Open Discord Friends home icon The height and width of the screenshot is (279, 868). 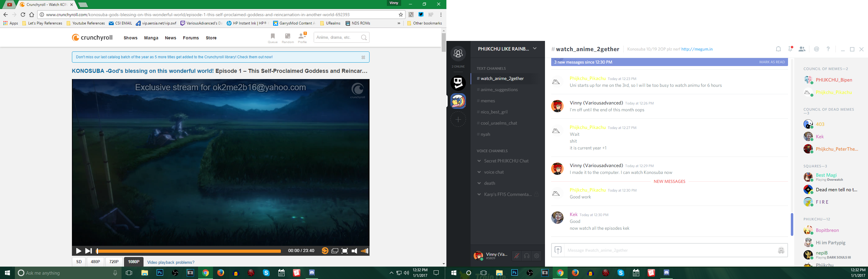point(458,53)
